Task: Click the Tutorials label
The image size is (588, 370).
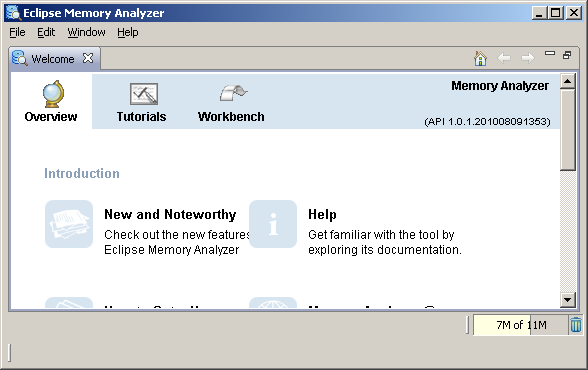Action: coord(141,117)
